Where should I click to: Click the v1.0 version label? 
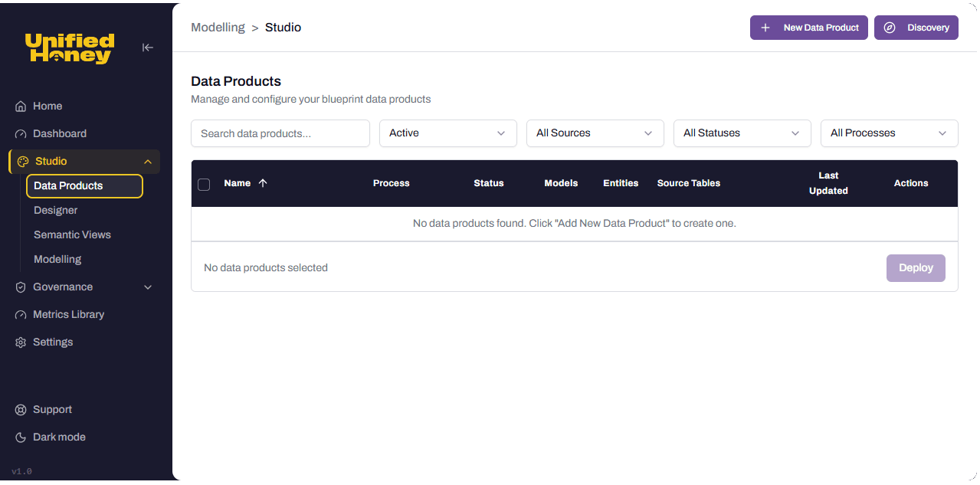[x=21, y=472]
